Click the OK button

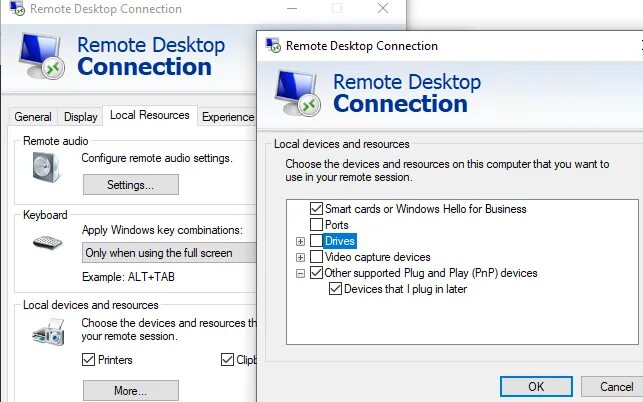(536, 386)
